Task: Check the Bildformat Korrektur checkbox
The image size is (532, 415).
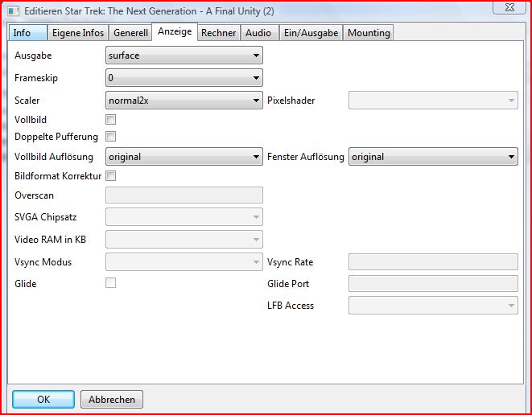Action: [111, 175]
